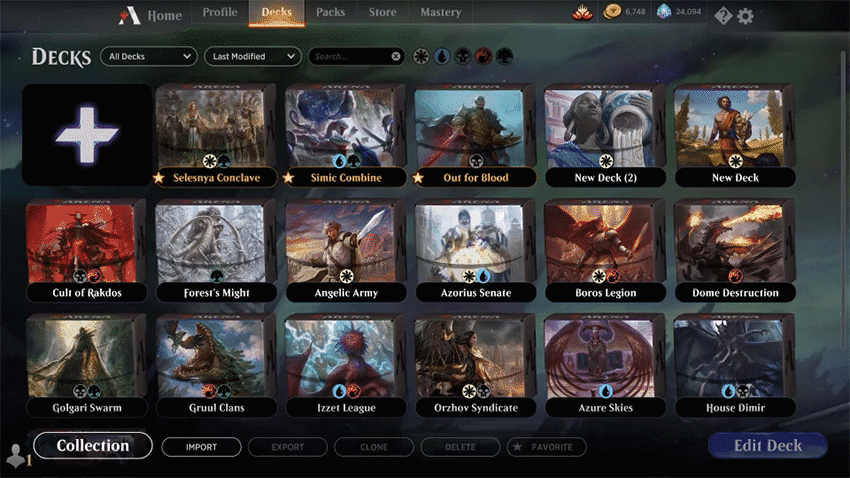Click the Collection button

click(x=93, y=445)
